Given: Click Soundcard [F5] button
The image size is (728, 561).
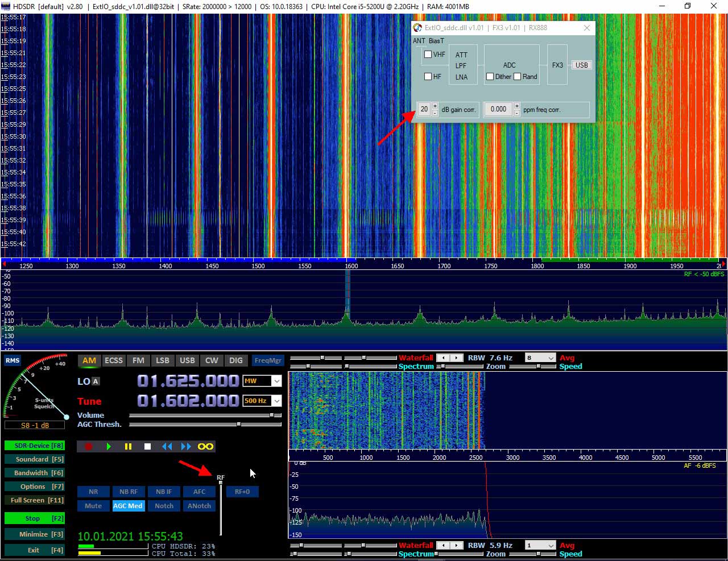Looking at the screenshot, I should pyautogui.click(x=34, y=459).
